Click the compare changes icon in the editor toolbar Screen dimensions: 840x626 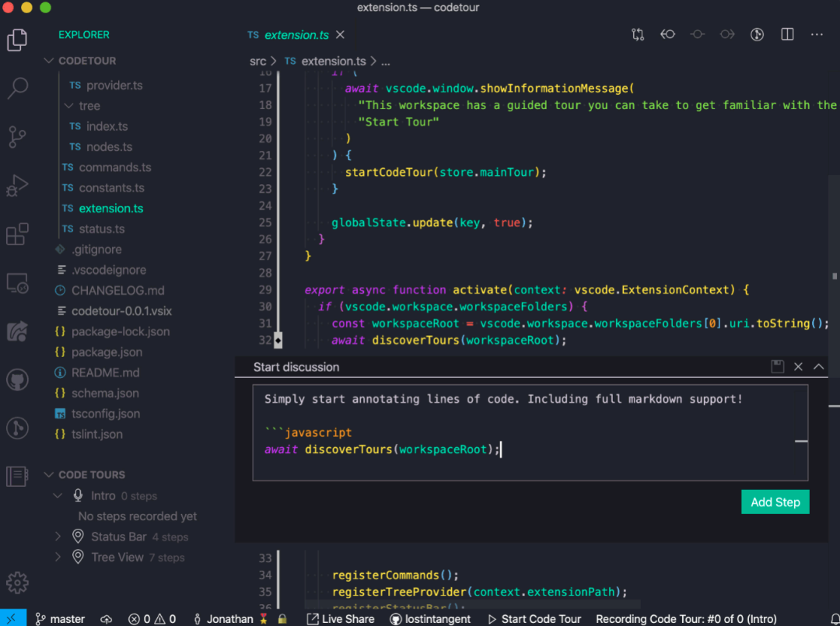pyautogui.click(x=638, y=35)
